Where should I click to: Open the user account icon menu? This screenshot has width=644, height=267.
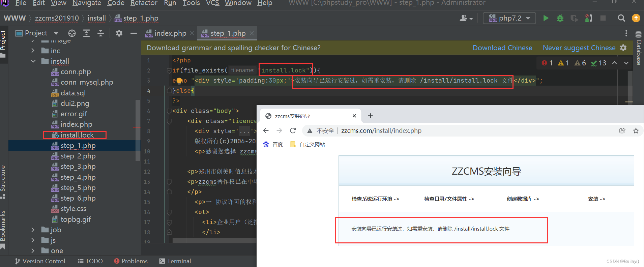tap(466, 18)
